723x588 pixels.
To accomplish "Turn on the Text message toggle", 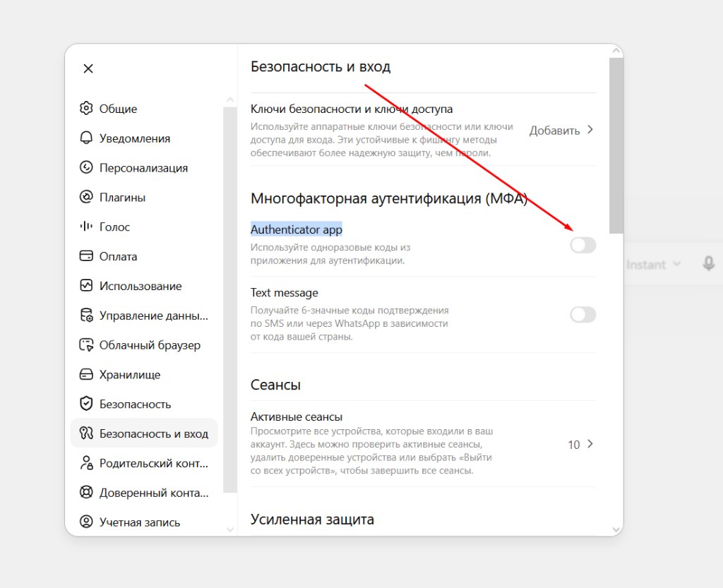I will (x=582, y=315).
